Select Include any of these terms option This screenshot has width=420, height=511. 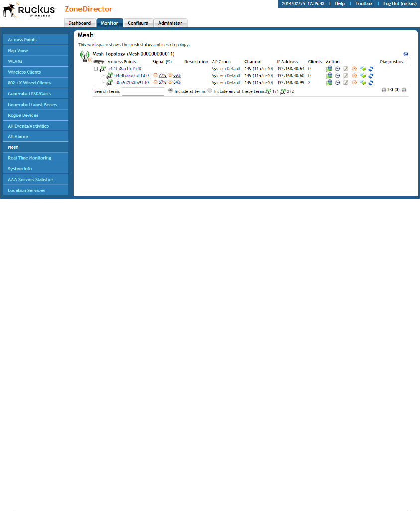(x=210, y=90)
